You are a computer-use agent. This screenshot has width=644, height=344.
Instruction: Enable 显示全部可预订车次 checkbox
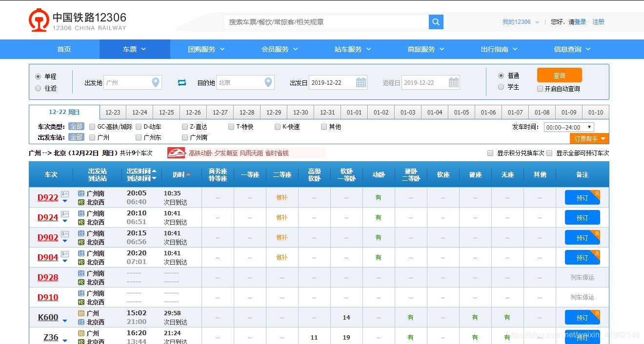point(549,153)
